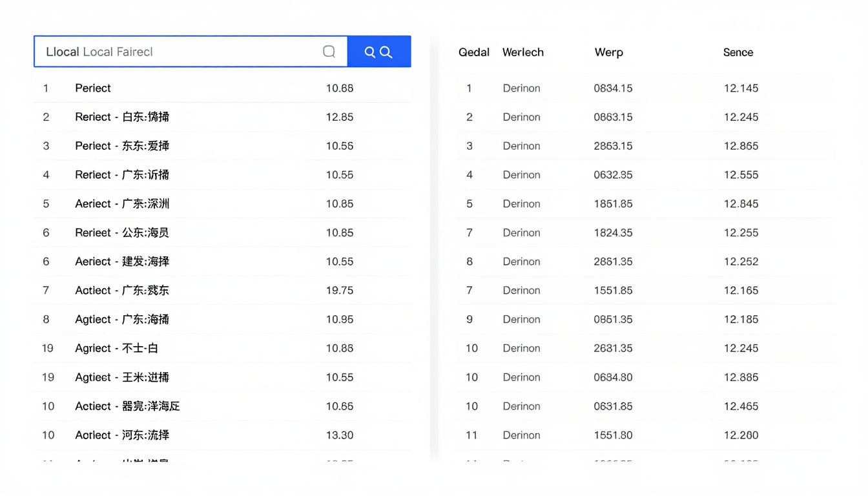Click the Sence value 12.845

click(x=741, y=203)
